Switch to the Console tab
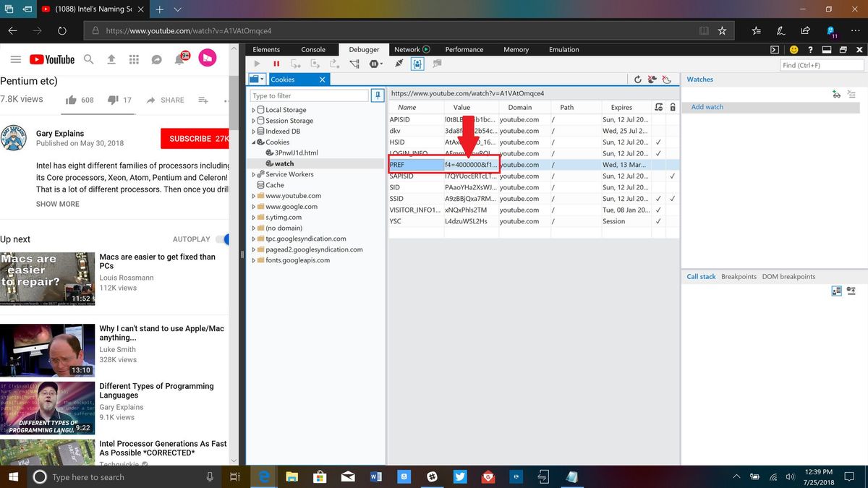The image size is (868, 488). [313, 49]
